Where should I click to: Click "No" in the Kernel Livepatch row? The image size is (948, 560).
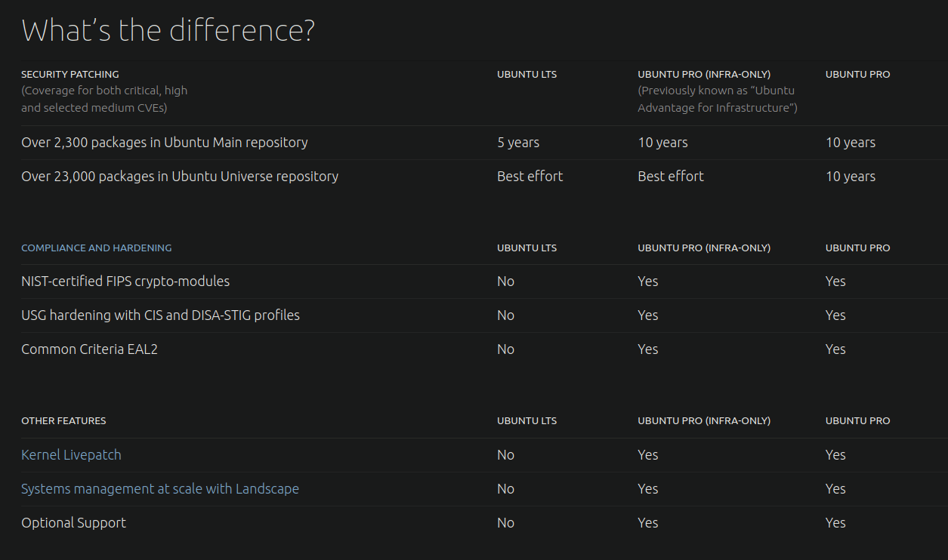tap(505, 455)
